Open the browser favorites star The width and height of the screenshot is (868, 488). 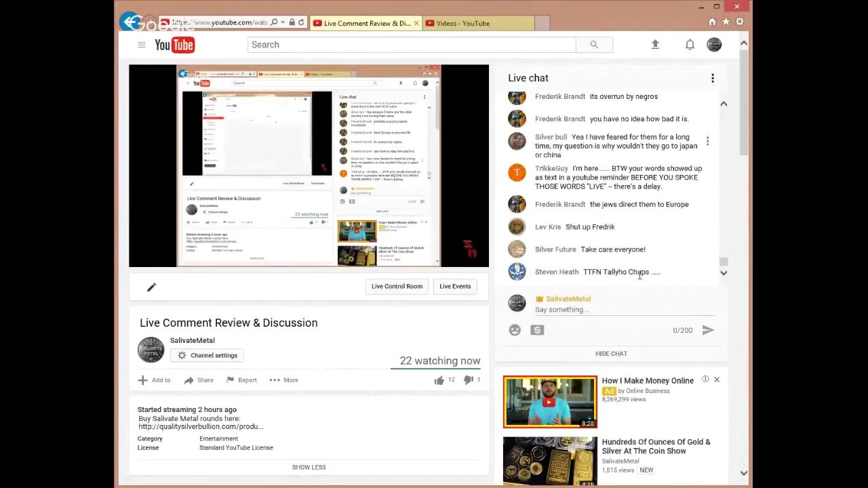click(x=726, y=22)
